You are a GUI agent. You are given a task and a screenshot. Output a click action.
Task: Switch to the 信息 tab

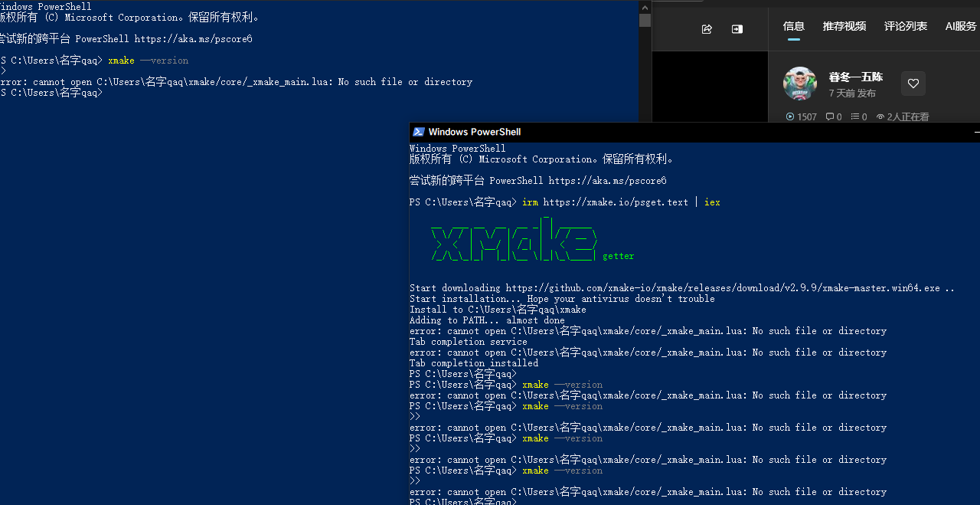pos(794,26)
